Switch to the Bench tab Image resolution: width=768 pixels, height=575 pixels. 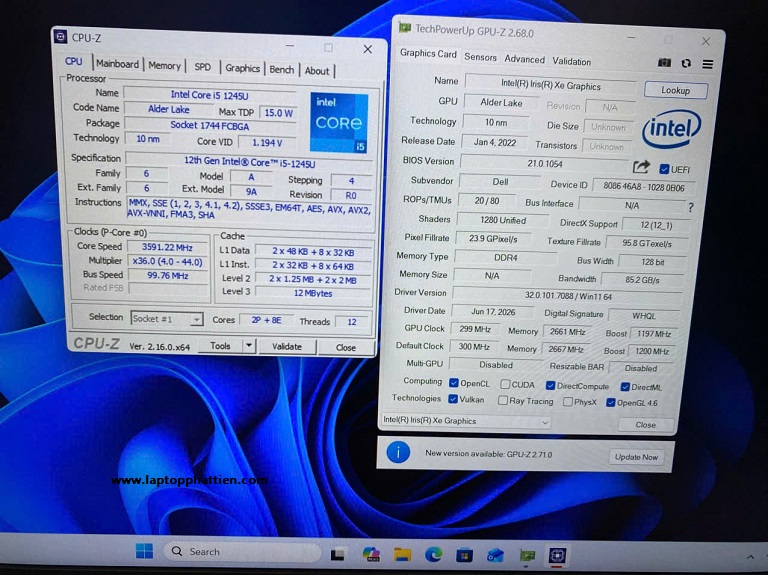282,70
